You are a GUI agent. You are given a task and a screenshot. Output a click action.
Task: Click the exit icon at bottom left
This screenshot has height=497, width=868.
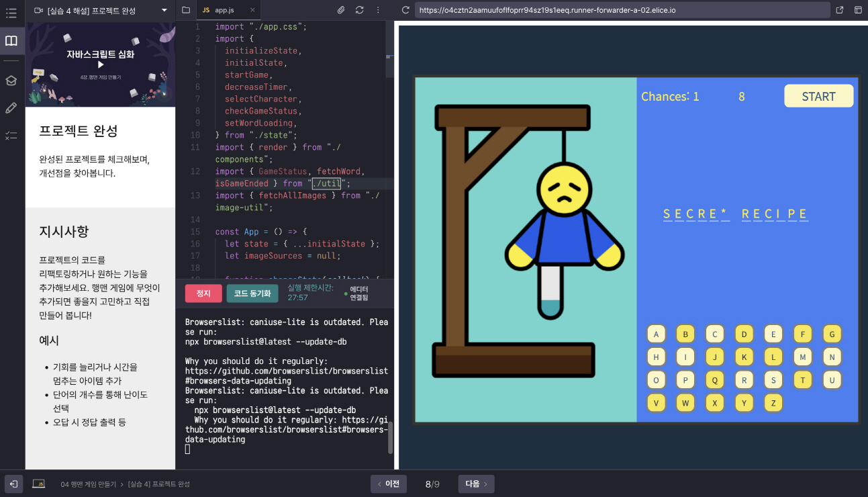pyautogui.click(x=13, y=484)
